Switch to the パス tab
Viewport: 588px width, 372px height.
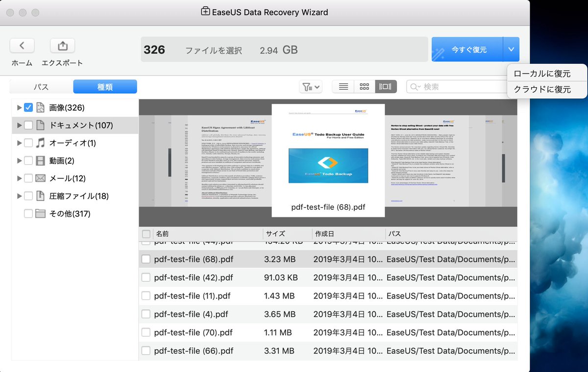[x=41, y=87]
